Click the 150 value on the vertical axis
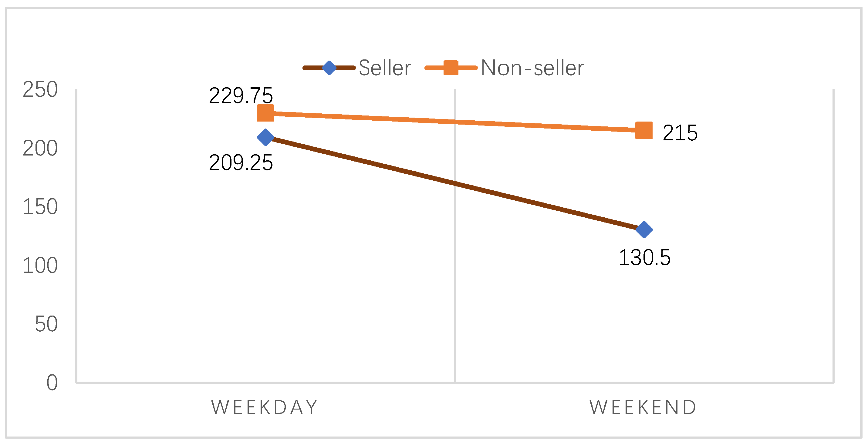 40,207
